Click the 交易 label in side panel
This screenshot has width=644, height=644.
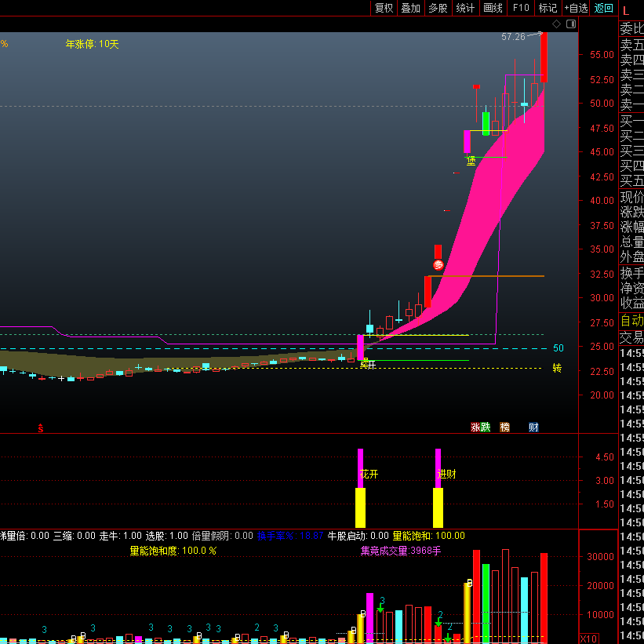[x=631, y=337]
